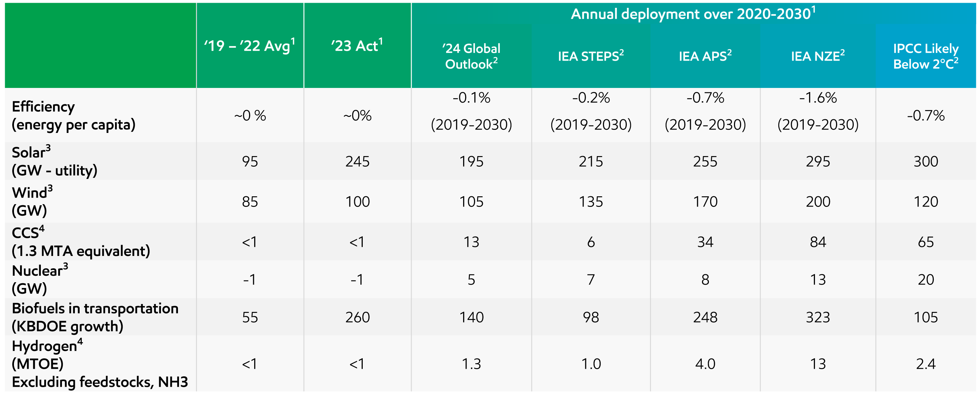Select the Efficiency (energy per capita) row label

click(73, 116)
